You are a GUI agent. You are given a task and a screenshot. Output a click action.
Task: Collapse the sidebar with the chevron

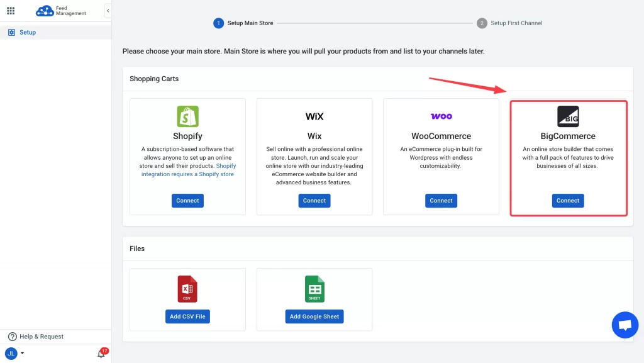[108, 10]
